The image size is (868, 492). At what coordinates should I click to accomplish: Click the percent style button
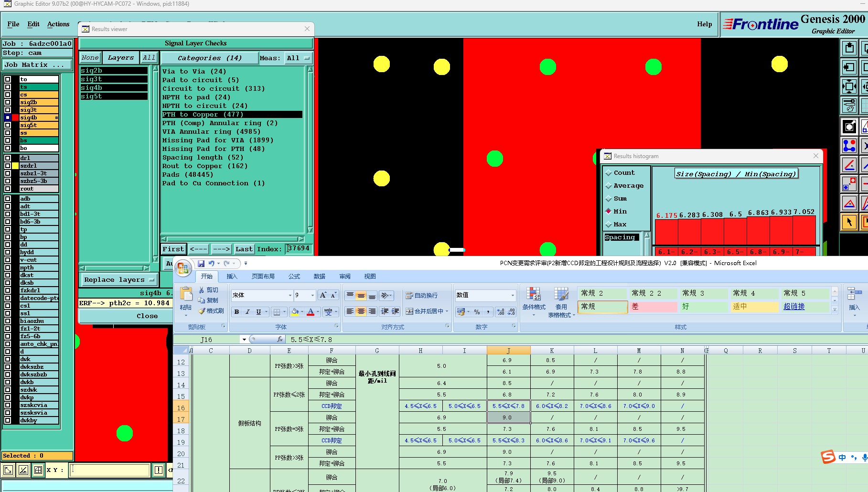477,312
